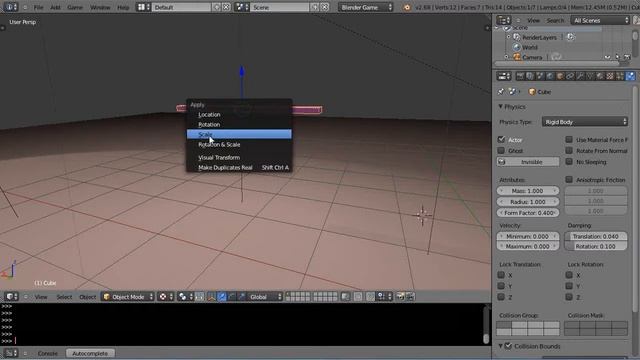Enable Use Material Force Field checkbox
640x360 pixels.
[569, 140]
